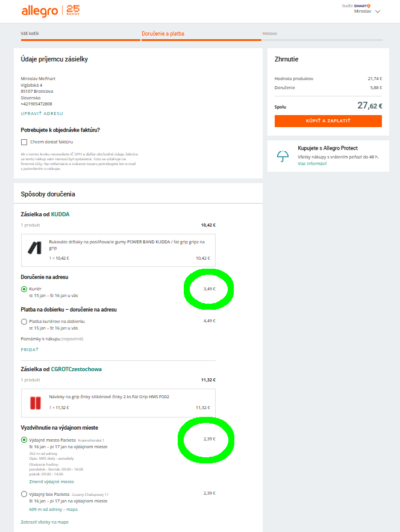
Task: Click the Allegro logo
Action: (x=40, y=11)
